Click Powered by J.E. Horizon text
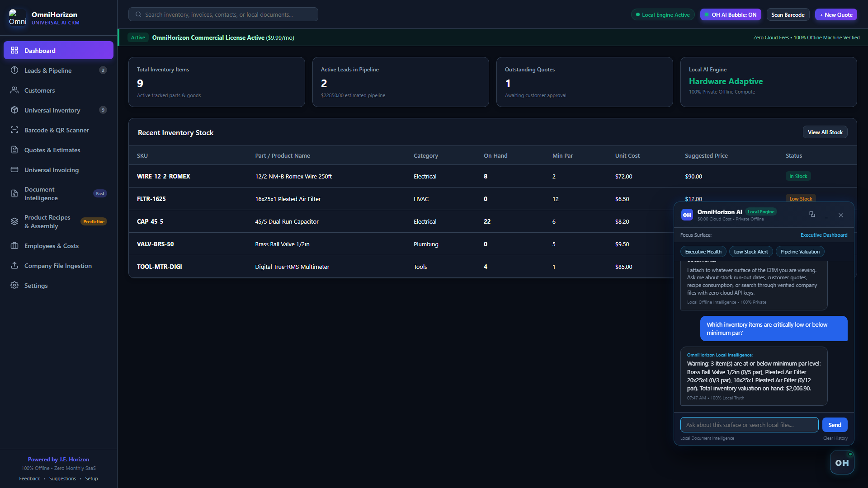Image resolution: width=868 pixels, height=488 pixels. (58, 459)
